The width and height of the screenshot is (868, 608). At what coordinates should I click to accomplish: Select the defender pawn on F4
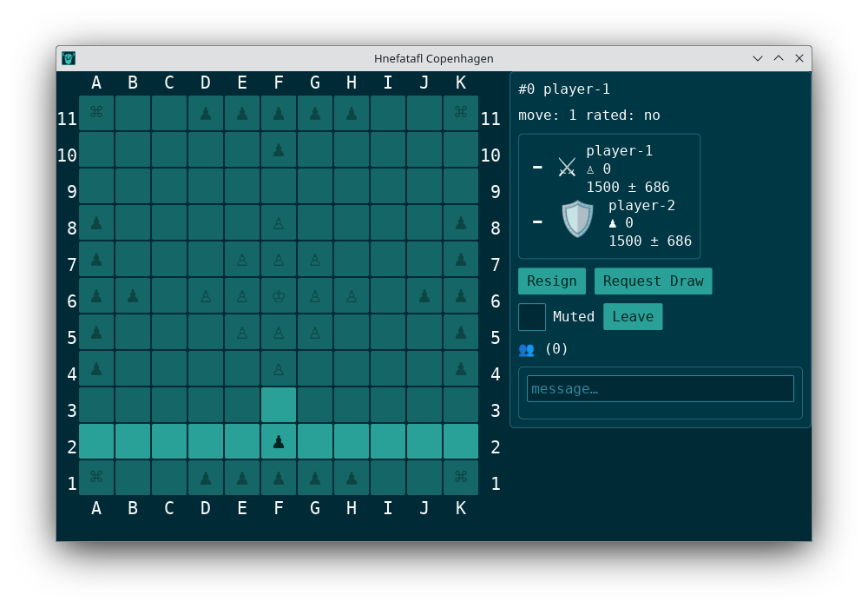(x=279, y=370)
